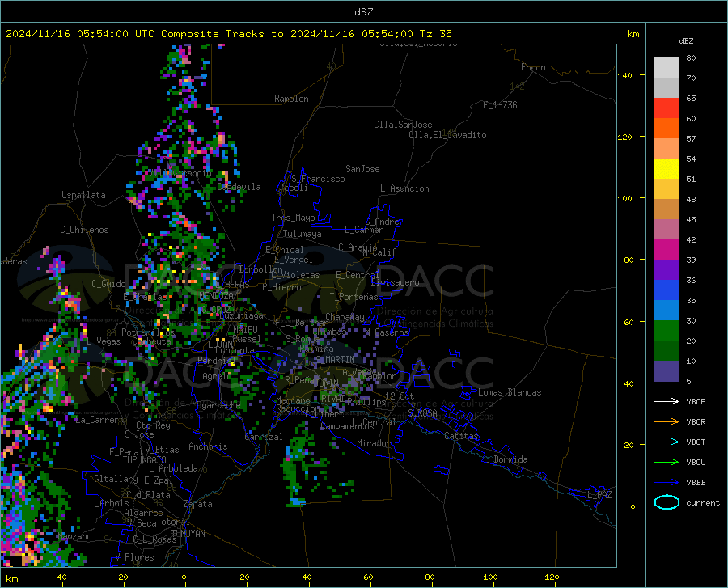728x588 pixels.
Task: Click the L_Asuncion label
Action: [404, 188]
